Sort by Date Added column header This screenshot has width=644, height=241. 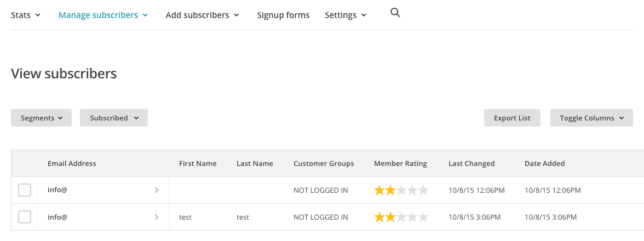(x=544, y=163)
